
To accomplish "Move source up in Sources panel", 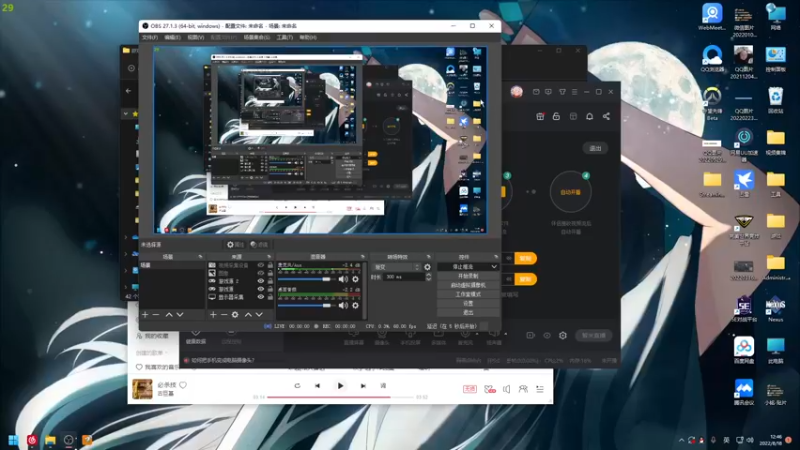I will pyautogui.click(x=248, y=315).
